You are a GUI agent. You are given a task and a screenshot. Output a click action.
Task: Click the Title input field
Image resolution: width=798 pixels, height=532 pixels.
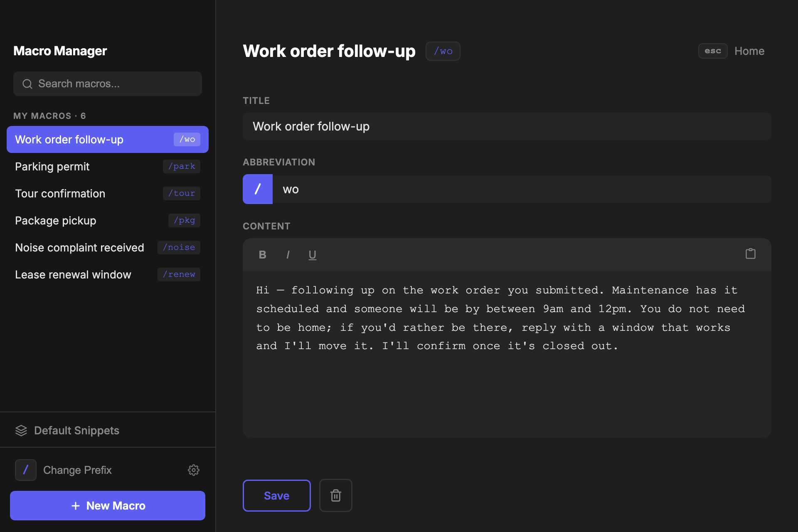point(507,126)
